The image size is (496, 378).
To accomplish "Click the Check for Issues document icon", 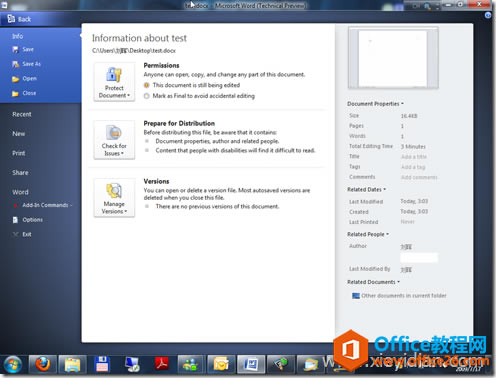I will [114, 133].
